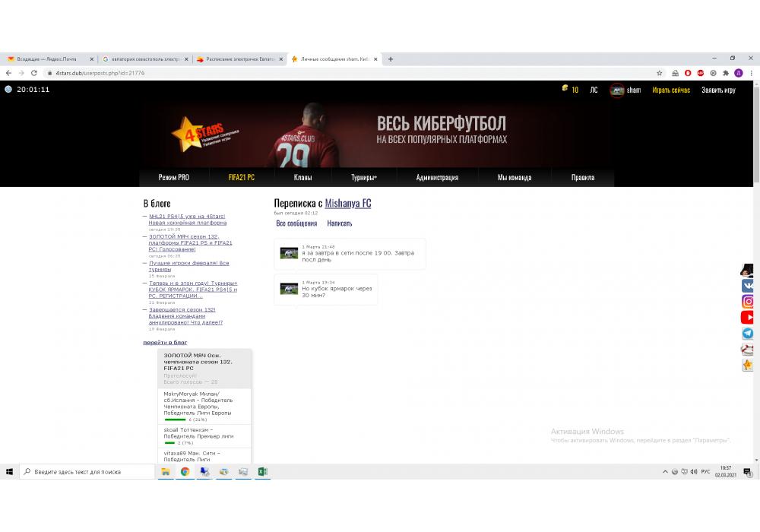Open Chrome three-dot menu
This screenshot has width=760, height=532.
click(751, 73)
